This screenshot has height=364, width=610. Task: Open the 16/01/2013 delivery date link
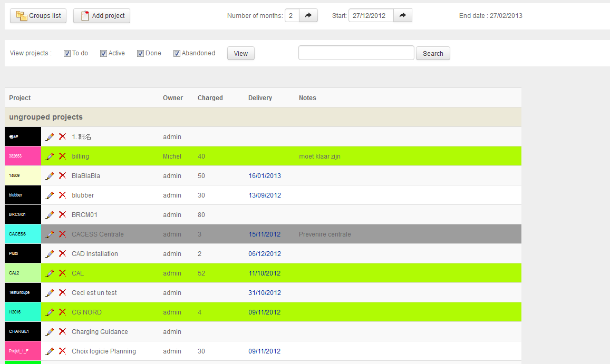pyautogui.click(x=265, y=176)
